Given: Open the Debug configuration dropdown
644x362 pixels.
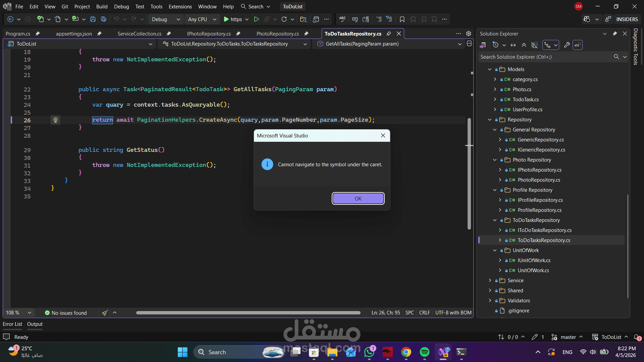Looking at the screenshot, I should pyautogui.click(x=166, y=19).
